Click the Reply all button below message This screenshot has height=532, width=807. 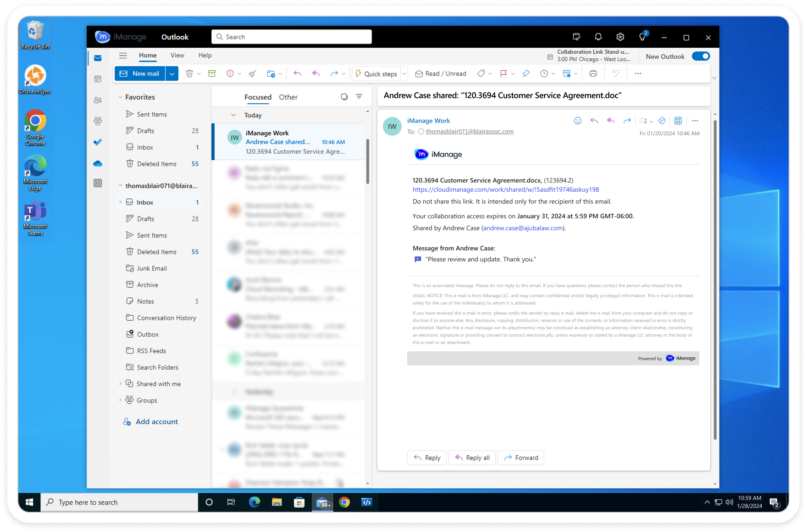click(x=472, y=458)
